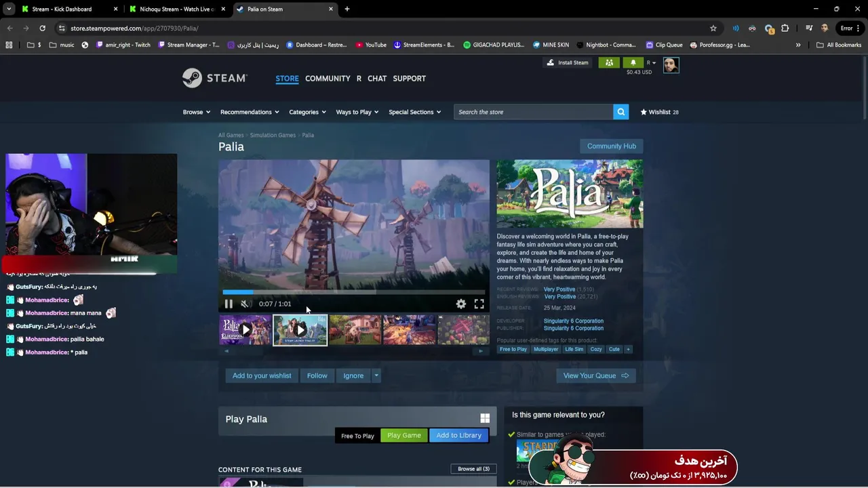
Task: Click the Add to Library button
Action: click(458, 435)
